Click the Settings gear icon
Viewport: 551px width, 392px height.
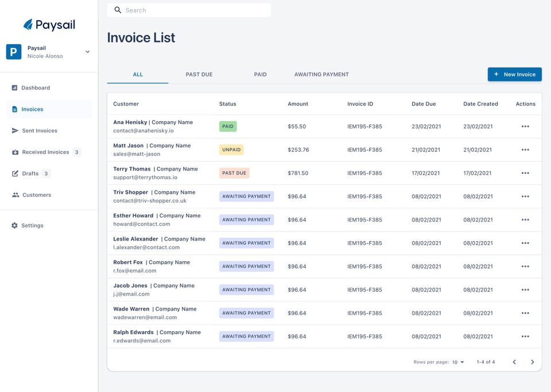[x=14, y=226]
